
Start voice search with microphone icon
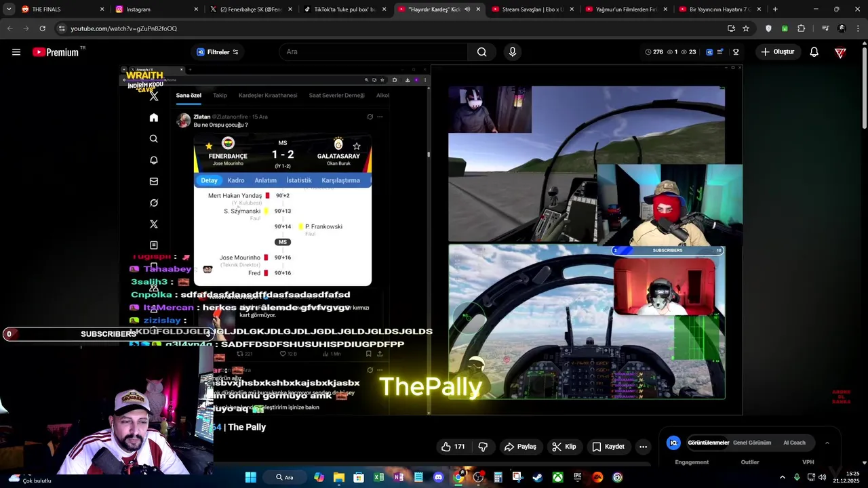pyautogui.click(x=513, y=52)
